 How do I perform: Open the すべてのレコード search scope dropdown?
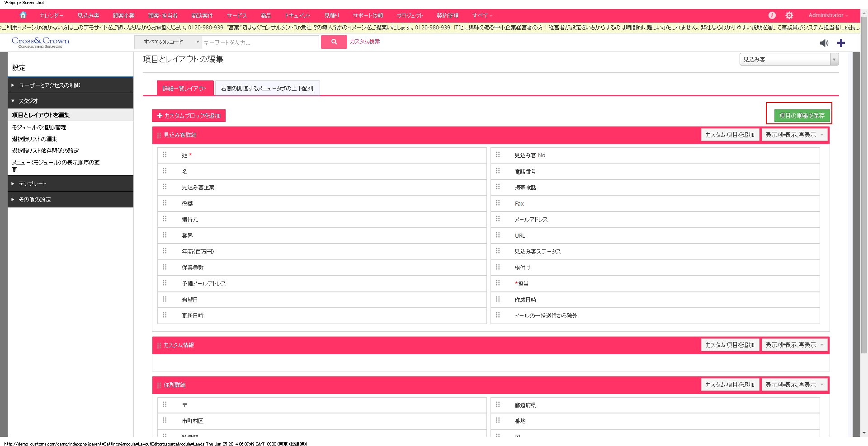pyautogui.click(x=168, y=42)
